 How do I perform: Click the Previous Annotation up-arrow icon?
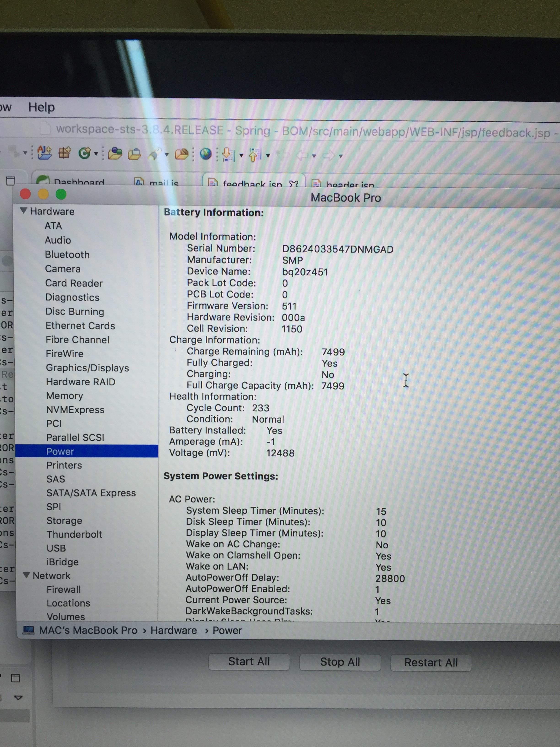coord(255,155)
